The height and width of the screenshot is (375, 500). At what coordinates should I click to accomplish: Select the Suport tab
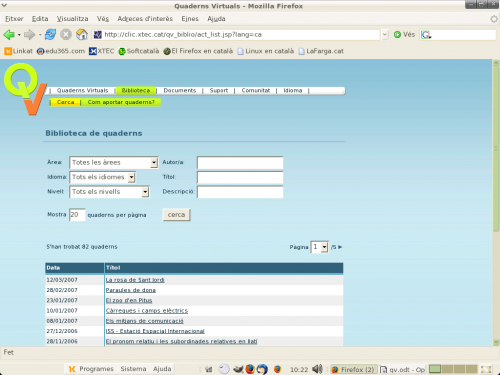pos(219,90)
